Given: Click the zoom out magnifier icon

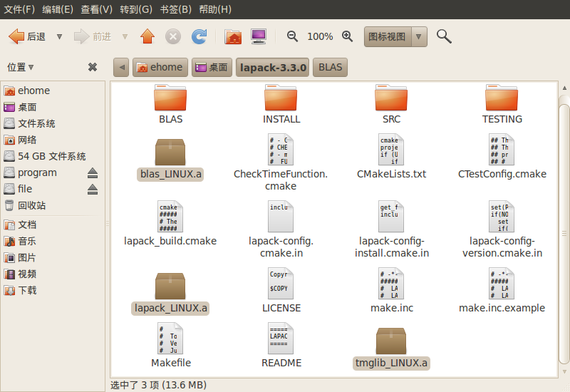Looking at the screenshot, I should (292, 36).
